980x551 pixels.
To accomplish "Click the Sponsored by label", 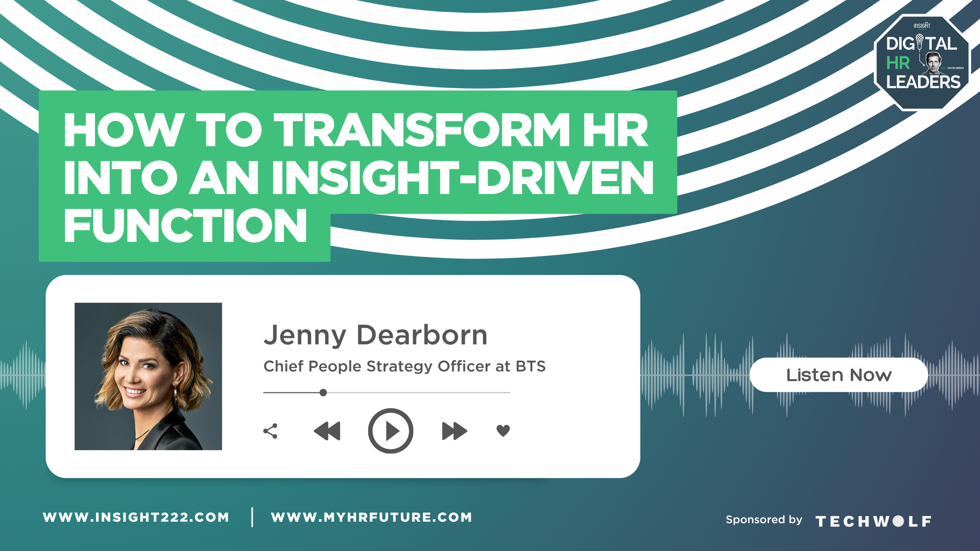I will [x=764, y=520].
